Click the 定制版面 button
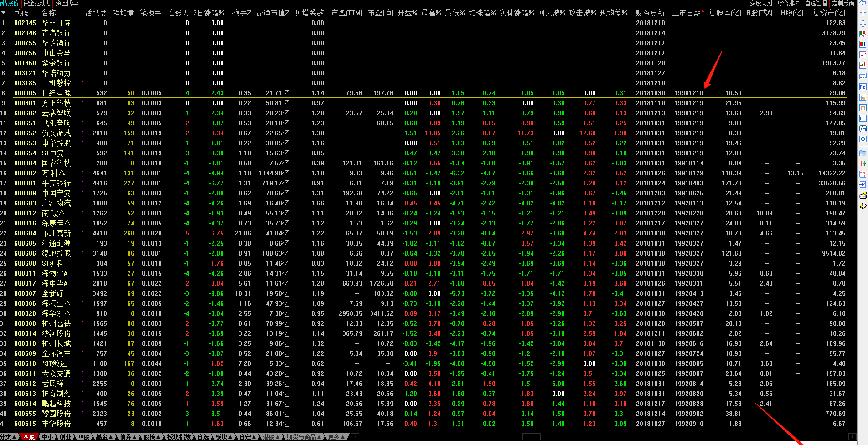The height and width of the screenshot is (445, 868). (x=843, y=3)
